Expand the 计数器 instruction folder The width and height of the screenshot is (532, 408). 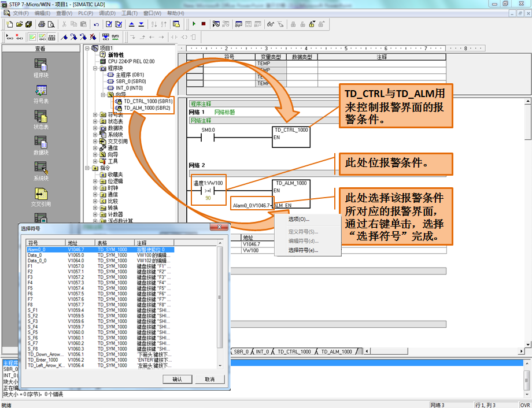coord(95,214)
